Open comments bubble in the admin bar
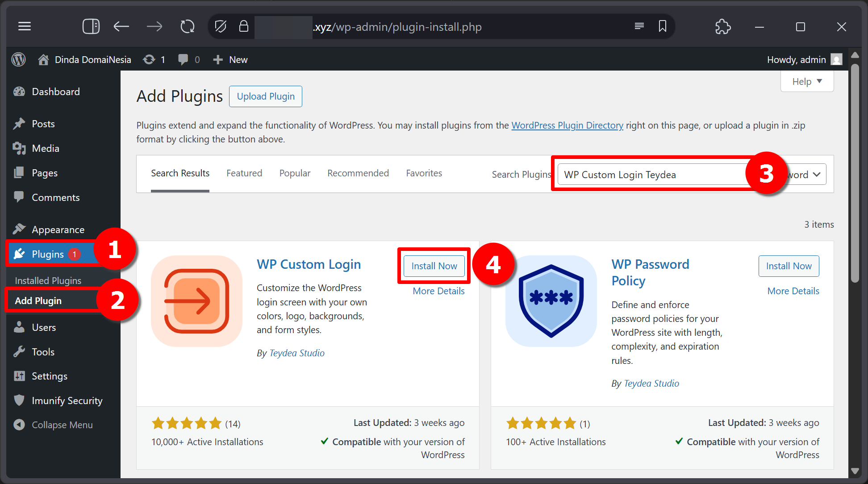Image resolution: width=868 pixels, height=484 pixels. pos(188,59)
